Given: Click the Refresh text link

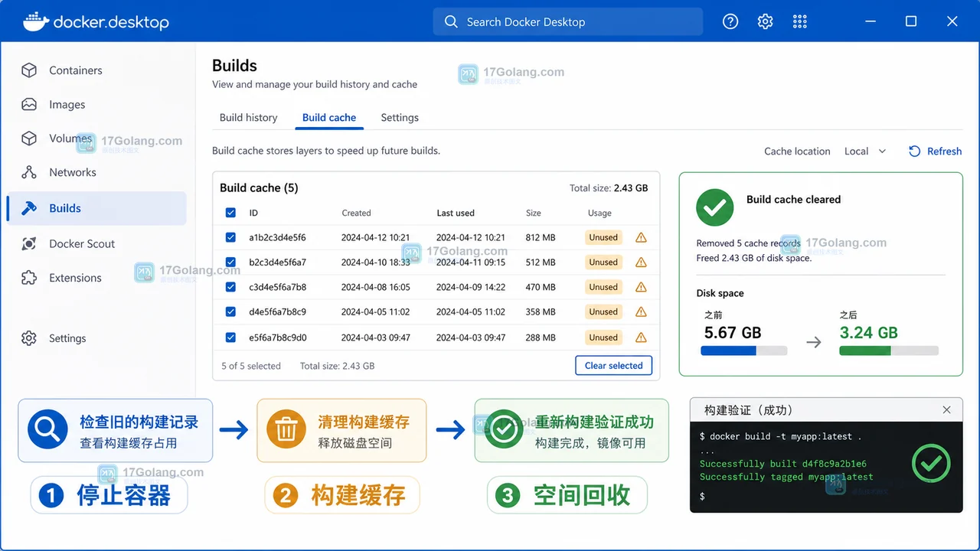Looking at the screenshot, I should (x=944, y=152).
